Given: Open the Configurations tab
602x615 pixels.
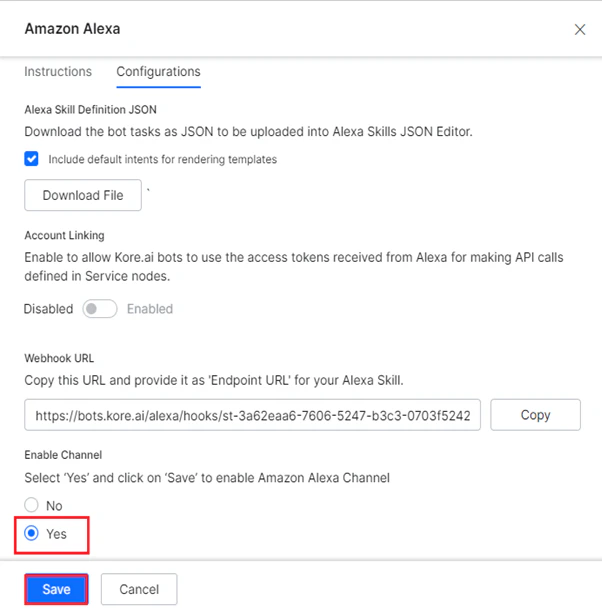Looking at the screenshot, I should (x=158, y=71).
